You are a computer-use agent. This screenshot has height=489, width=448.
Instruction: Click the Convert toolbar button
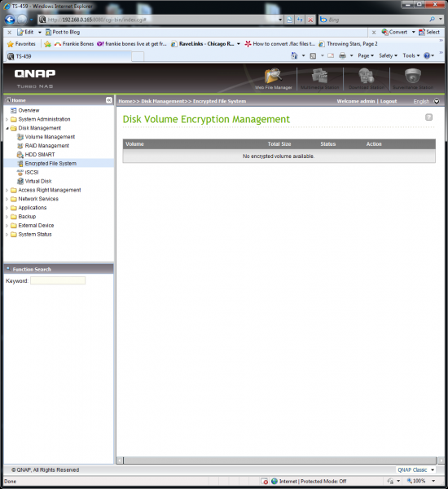[x=395, y=32]
